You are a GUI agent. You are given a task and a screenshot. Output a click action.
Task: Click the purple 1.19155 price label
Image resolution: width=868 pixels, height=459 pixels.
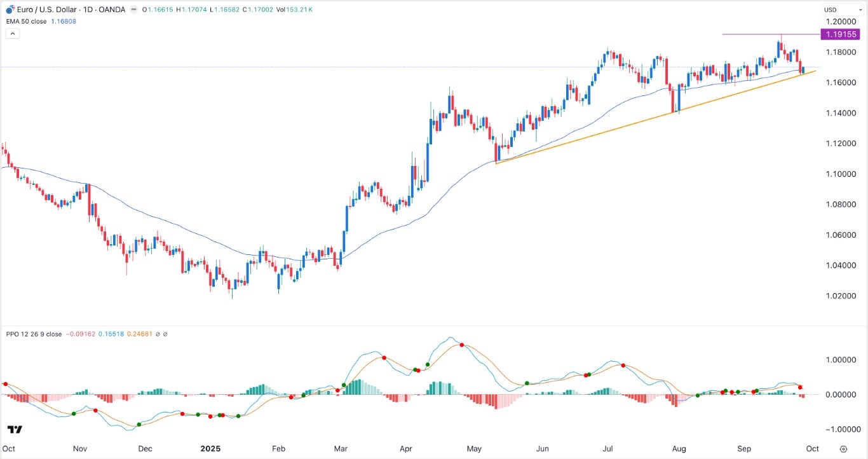click(841, 34)
